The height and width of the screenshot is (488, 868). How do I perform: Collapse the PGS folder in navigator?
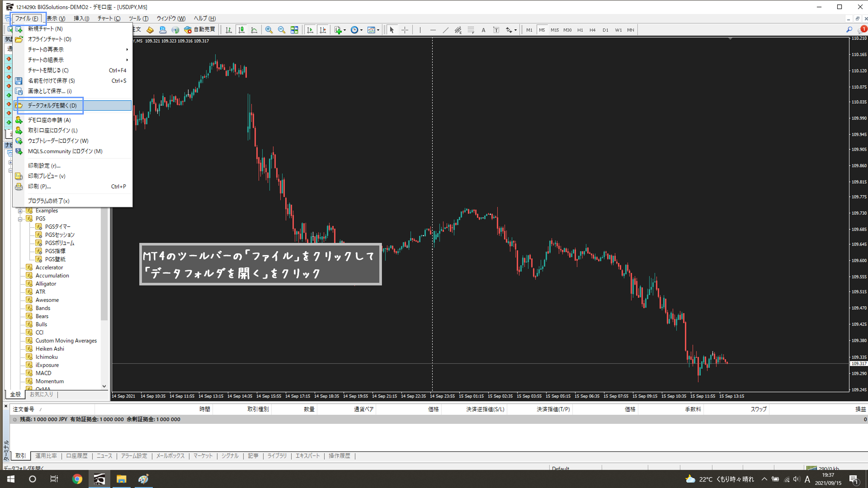click(x=20, y=219)
